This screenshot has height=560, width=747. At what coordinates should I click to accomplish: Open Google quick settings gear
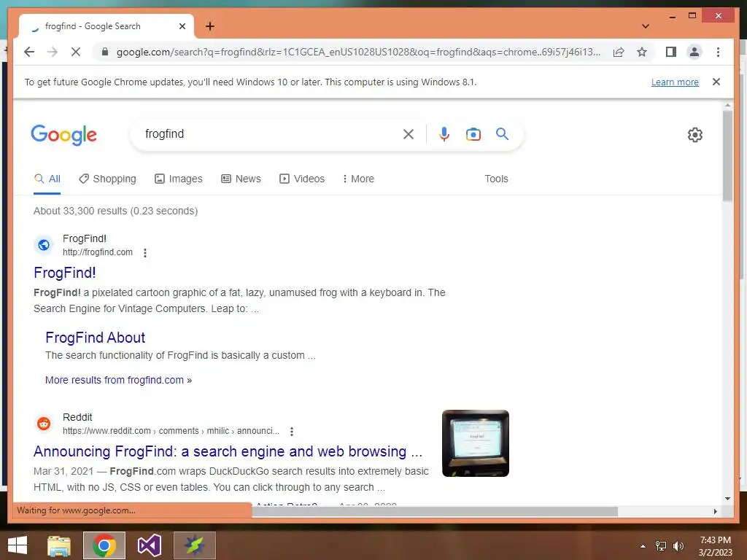[695, 135]
